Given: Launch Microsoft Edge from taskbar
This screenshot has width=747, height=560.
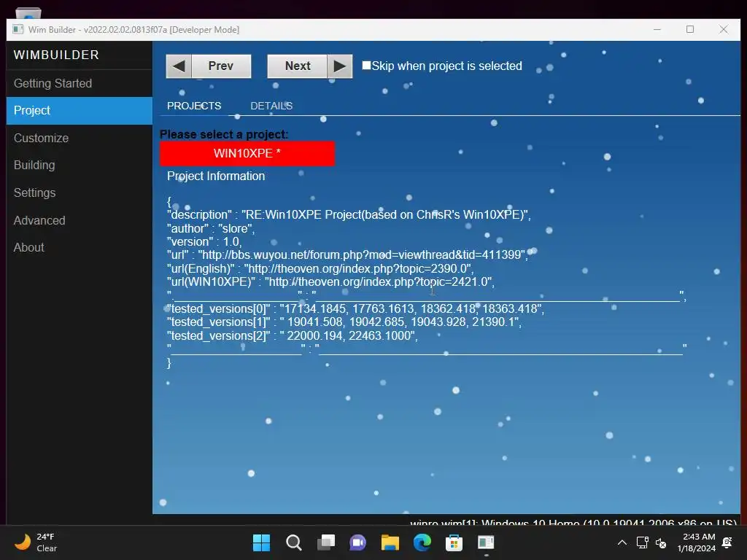Looking at the screenshot, I should point(422,542).
